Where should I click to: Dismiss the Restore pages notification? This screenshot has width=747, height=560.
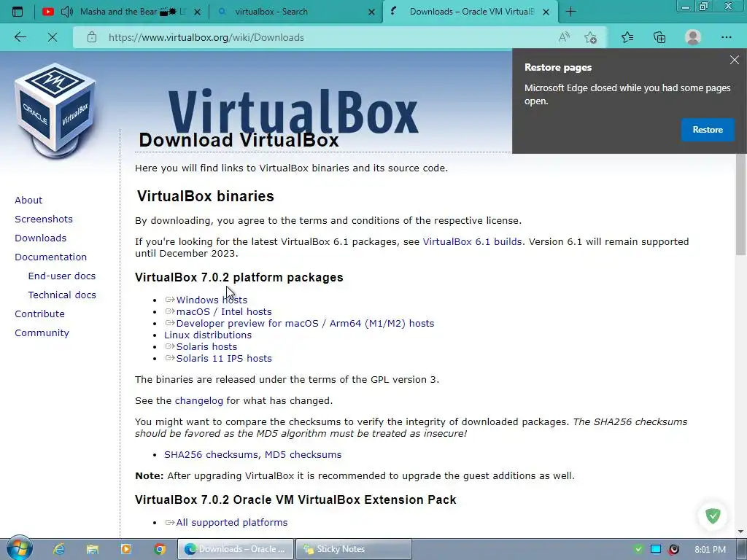click(x=734, y=60)
